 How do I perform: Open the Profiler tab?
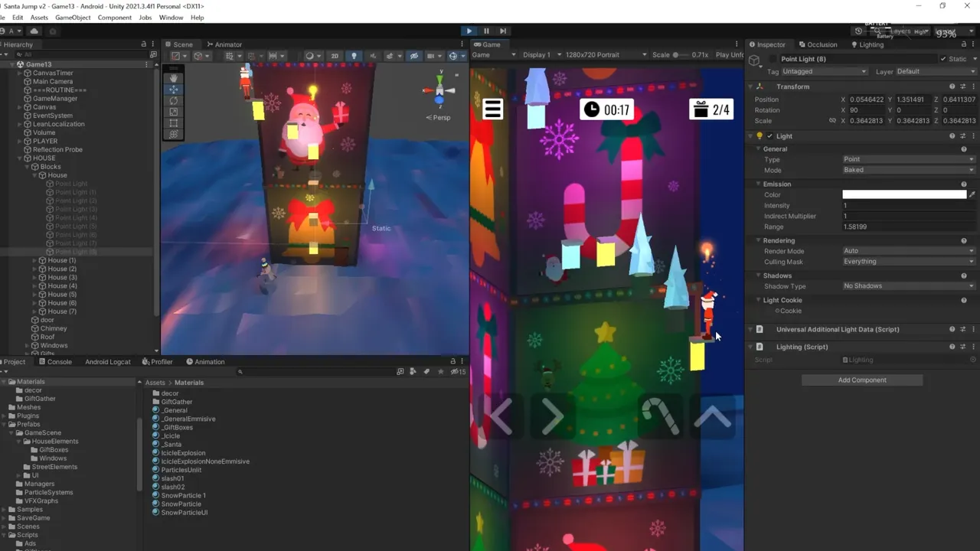(x=157, y=362)
